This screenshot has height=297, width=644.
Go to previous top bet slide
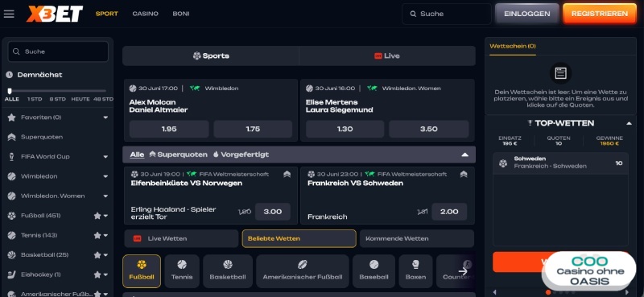tap(494, 292)
